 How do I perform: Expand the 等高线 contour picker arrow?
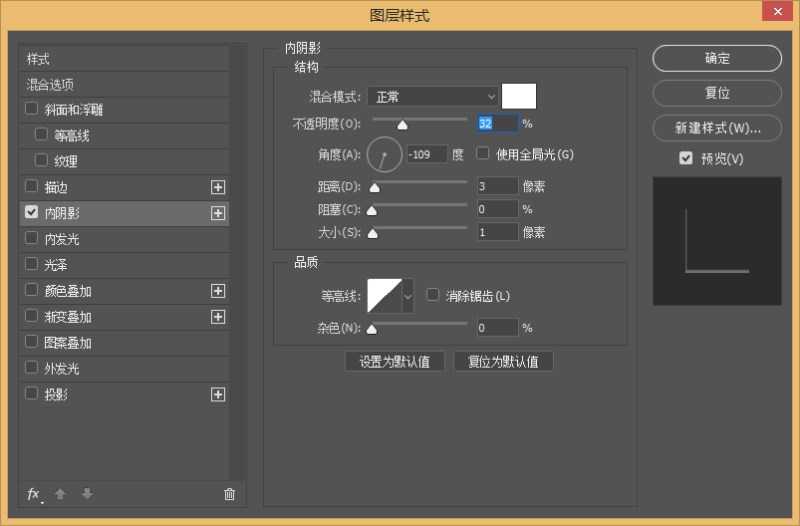pos(408,296)
